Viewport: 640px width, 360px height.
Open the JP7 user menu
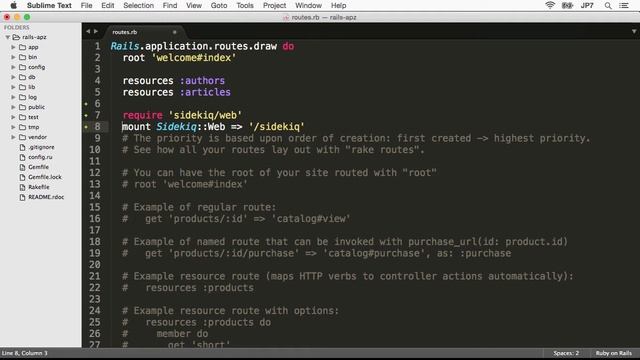pos(587,5)
